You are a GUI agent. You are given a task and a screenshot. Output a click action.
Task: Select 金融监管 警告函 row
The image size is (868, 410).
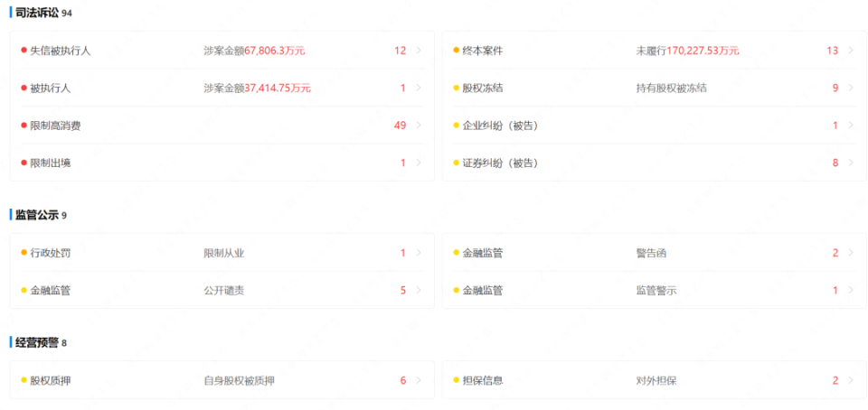coord(655,253)
